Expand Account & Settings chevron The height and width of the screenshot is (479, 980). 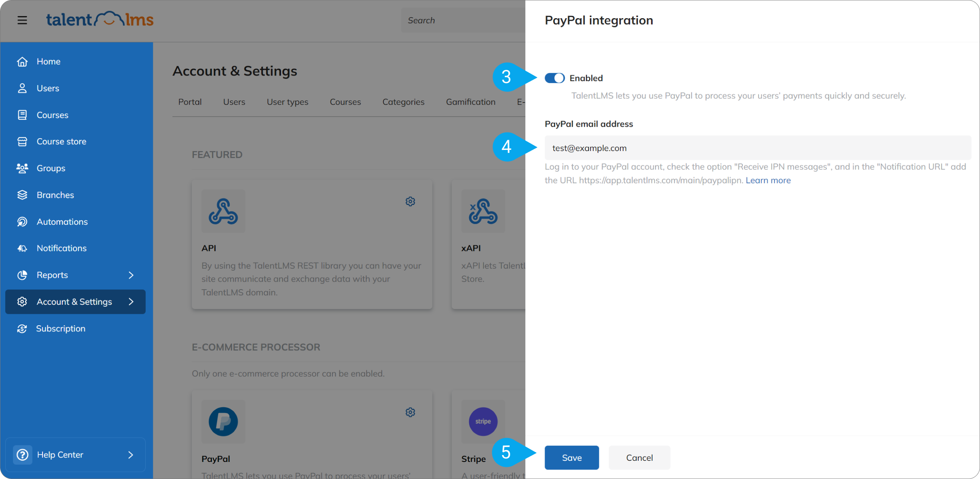click(131, 302)
